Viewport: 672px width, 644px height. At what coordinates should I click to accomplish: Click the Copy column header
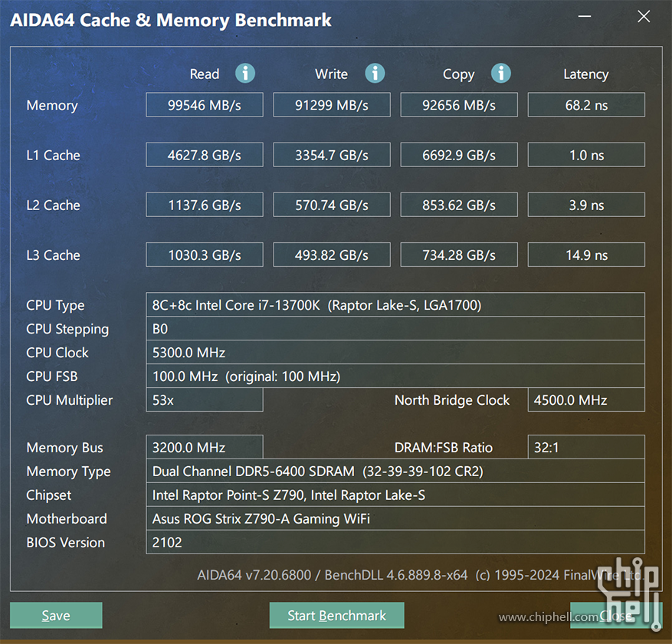click(x=458, y=74)
